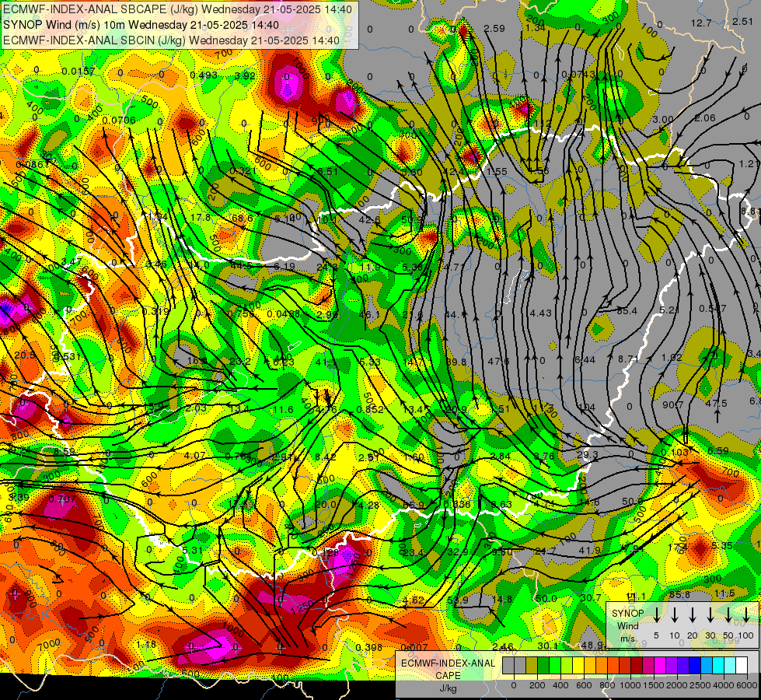761x700 pixels.
Task: Click the 85.4 value on the map
Action: 627,310
